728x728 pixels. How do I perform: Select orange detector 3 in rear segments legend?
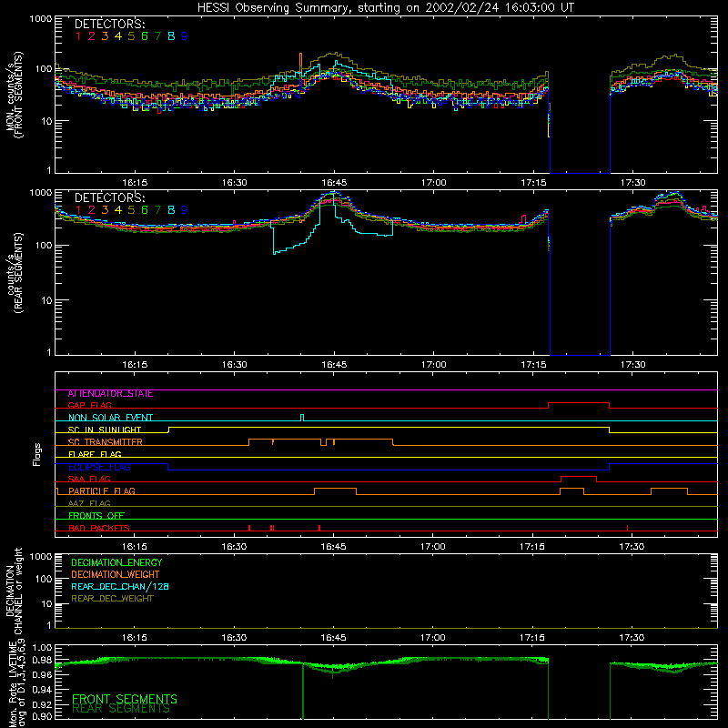105,210
